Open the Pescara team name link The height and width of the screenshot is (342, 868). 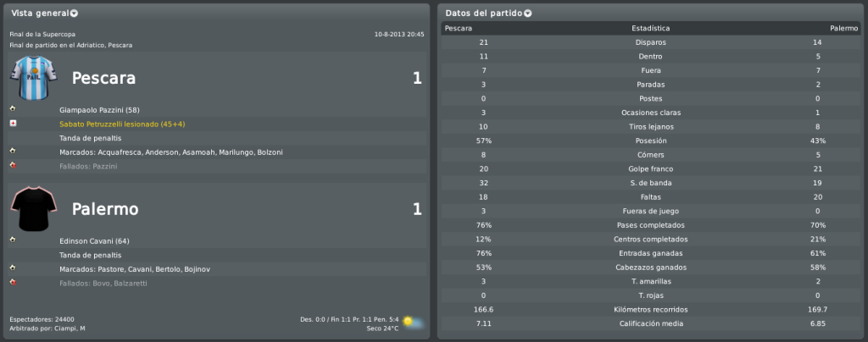click(x=103, y=79)
